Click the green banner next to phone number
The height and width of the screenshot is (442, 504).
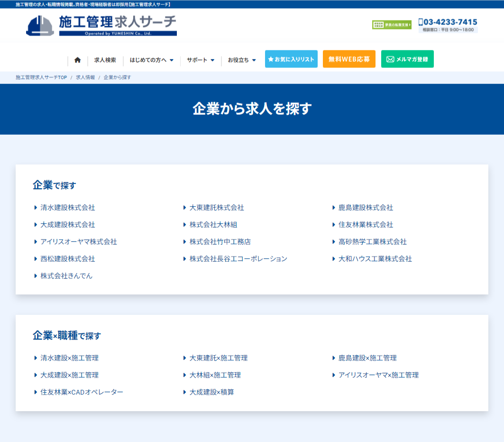click(392, 25)
